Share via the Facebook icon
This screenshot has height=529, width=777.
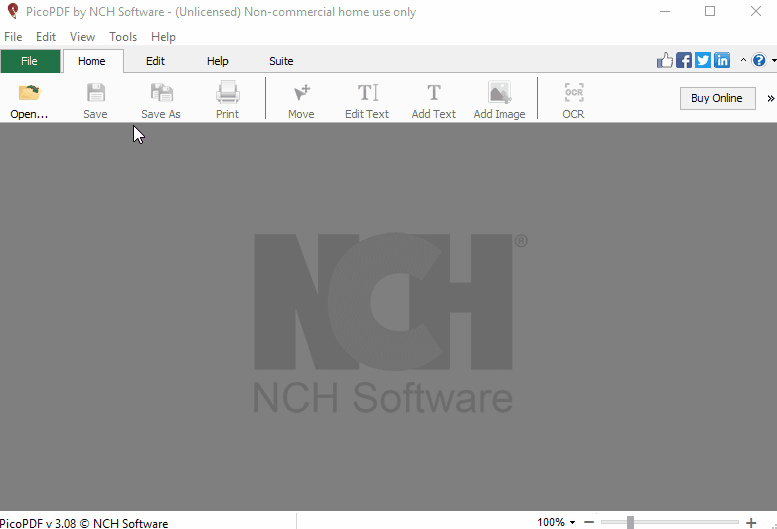[x=684, y=60]
